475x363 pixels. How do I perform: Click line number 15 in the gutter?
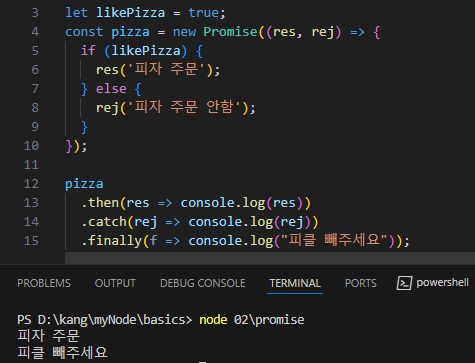pos(31,241)
